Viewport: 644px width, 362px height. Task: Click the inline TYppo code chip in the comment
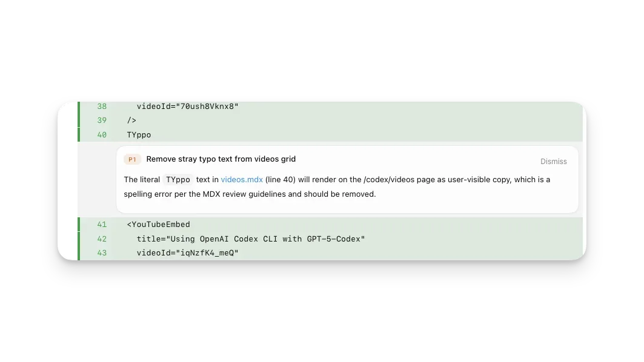[178, 179]
